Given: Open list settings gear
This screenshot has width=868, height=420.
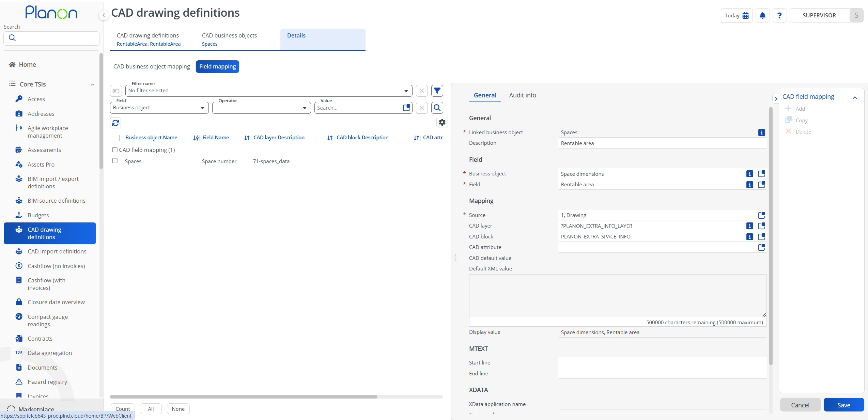Looking at the screenshot, I should click(442, 122).
